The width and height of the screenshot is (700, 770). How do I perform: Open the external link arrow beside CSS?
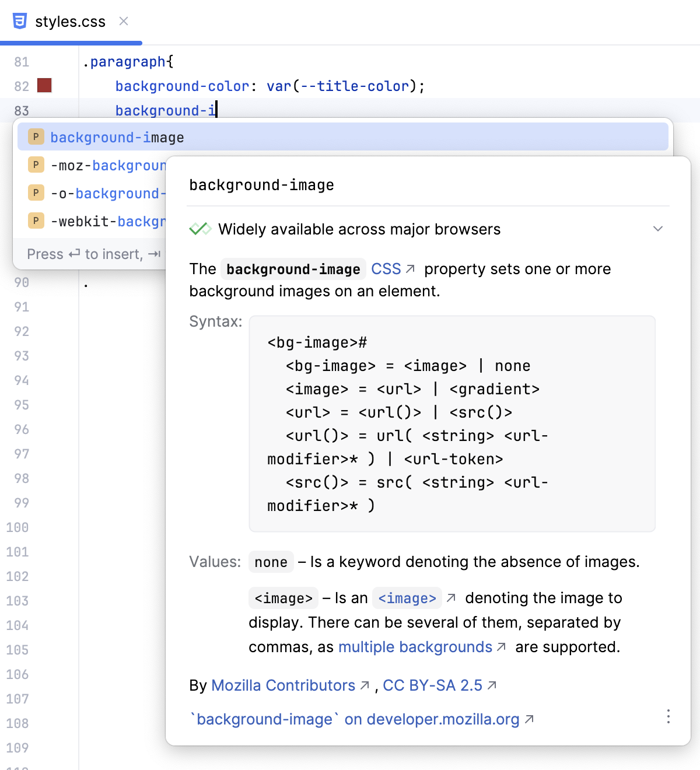click(x=411, y=268)
